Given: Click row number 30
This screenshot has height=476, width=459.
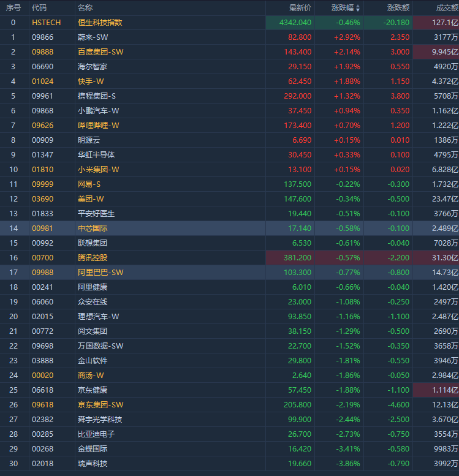Looking at the screenshot, I should click(13, 464).
